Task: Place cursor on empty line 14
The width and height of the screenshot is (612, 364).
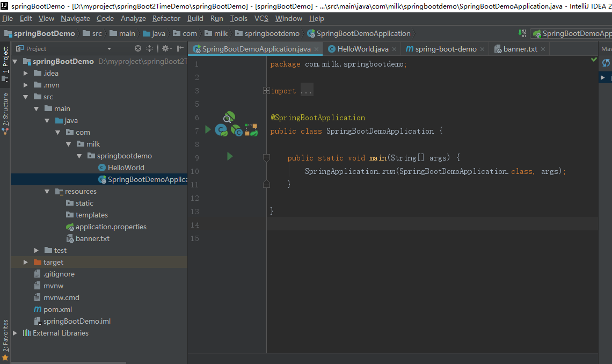Action: coord(433,225)
